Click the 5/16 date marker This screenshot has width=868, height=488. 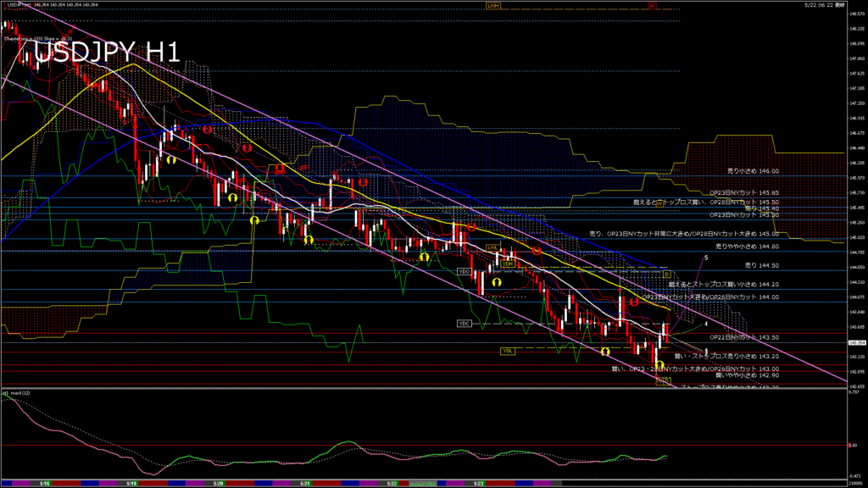tap(45, 484)
